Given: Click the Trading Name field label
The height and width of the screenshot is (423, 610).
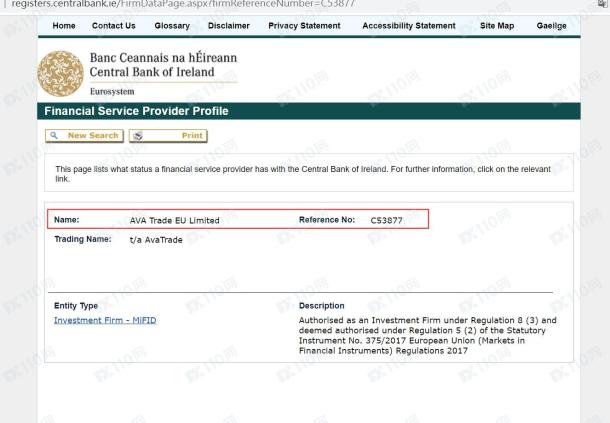Looking at the screenshot, I should (82, 239).
